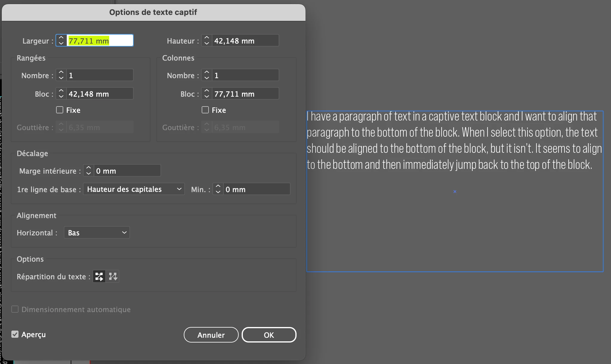
Task: Select column-first text flow icon
Action: (x=113, y=276)
